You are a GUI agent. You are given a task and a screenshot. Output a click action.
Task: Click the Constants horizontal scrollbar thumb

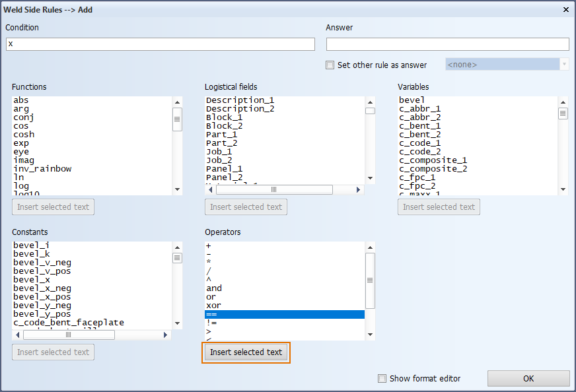(x=69, y=335)
